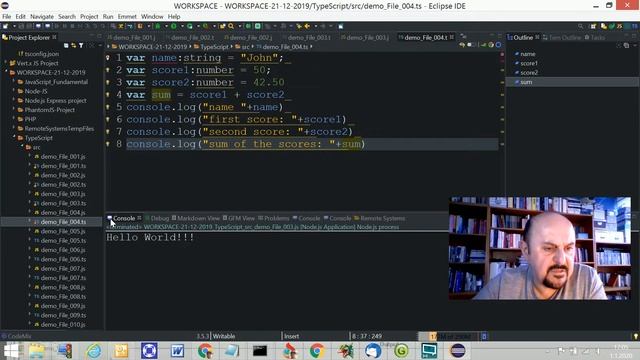This screenshot has height=360, width=640.
Task: Select demo_File_004.ts in tree
Action: coord(63,222)
